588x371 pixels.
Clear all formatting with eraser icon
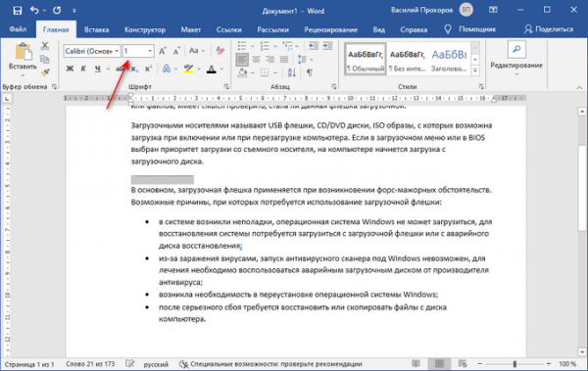tap(220, 51)
